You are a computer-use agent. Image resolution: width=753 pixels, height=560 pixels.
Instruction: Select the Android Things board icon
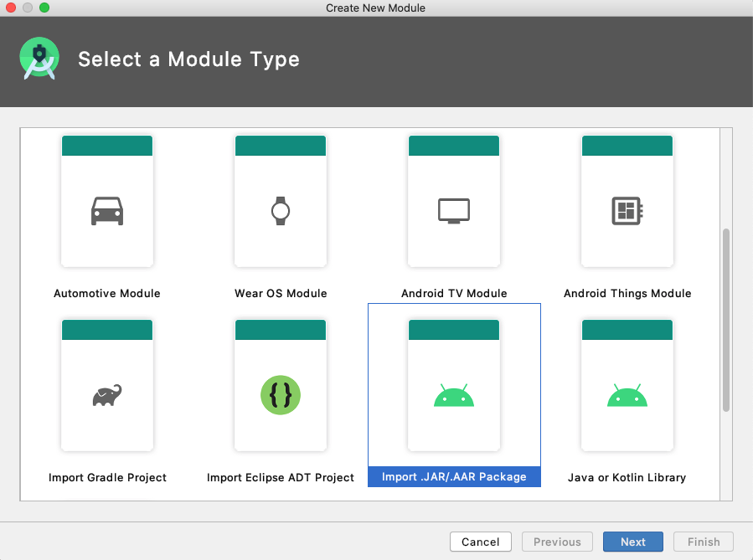pyautogui.click(x=627, y=211)
